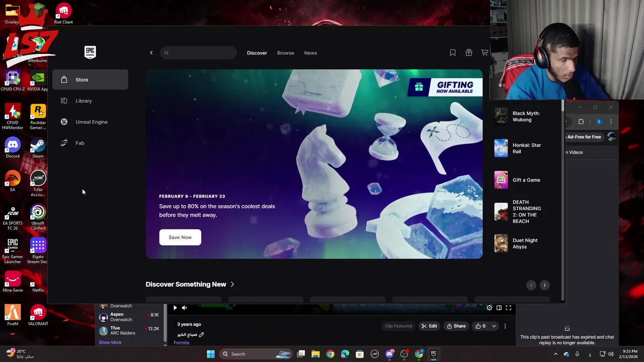Open Rockstar Games desktop shortcut
The image size is (644, 362).
point(38,117)
